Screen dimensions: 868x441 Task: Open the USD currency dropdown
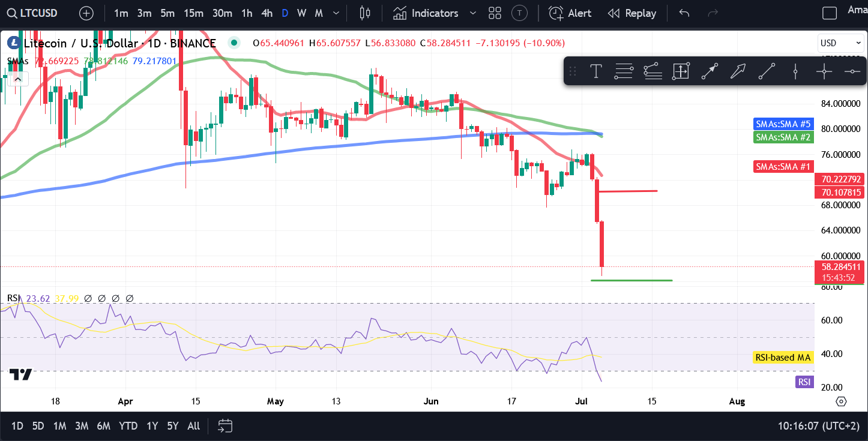pyautogui.click(x=841, y=43)
